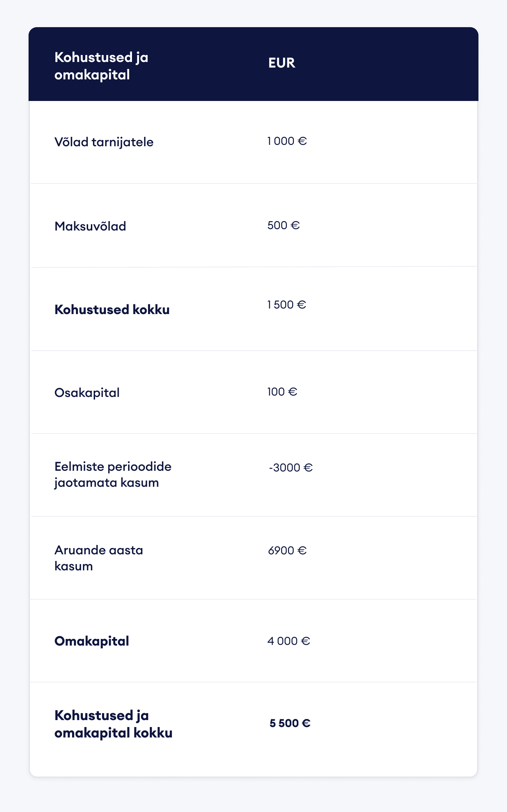Select the "Aruande aasta kasum" label

point(99,558)
